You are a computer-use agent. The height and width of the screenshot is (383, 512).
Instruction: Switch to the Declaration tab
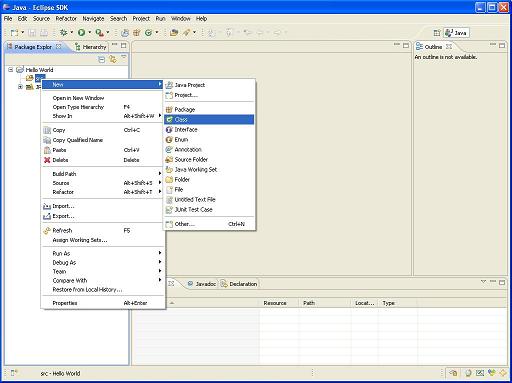(x=239, y=284)
